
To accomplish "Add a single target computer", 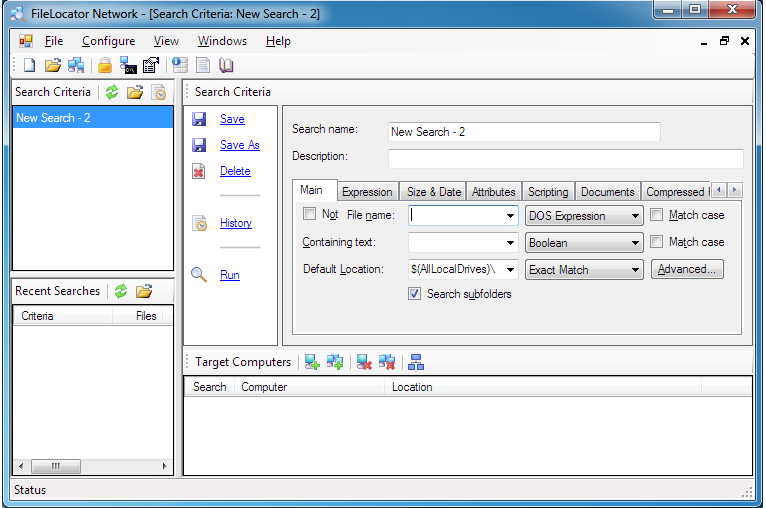I will click(312, 362).
